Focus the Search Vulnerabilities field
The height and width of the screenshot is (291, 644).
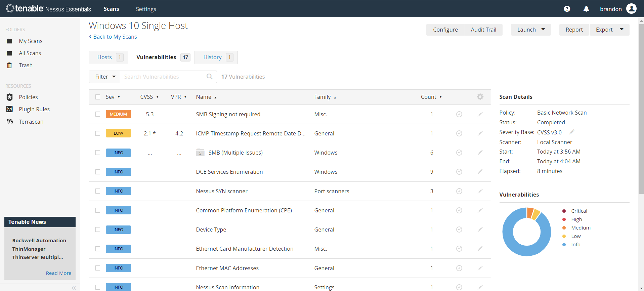tap(168, 77)
